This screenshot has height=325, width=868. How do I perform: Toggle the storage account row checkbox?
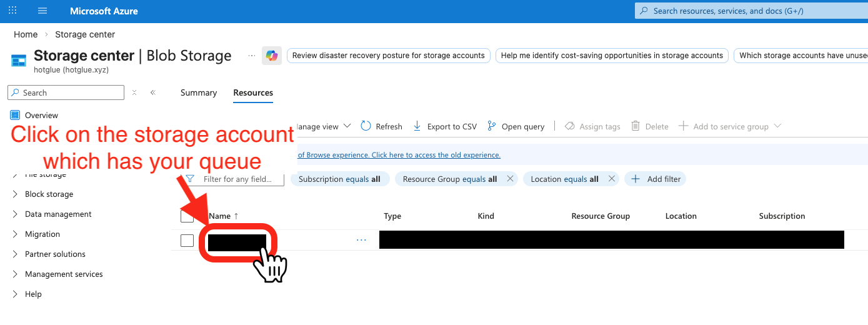[x=187, y=241]
